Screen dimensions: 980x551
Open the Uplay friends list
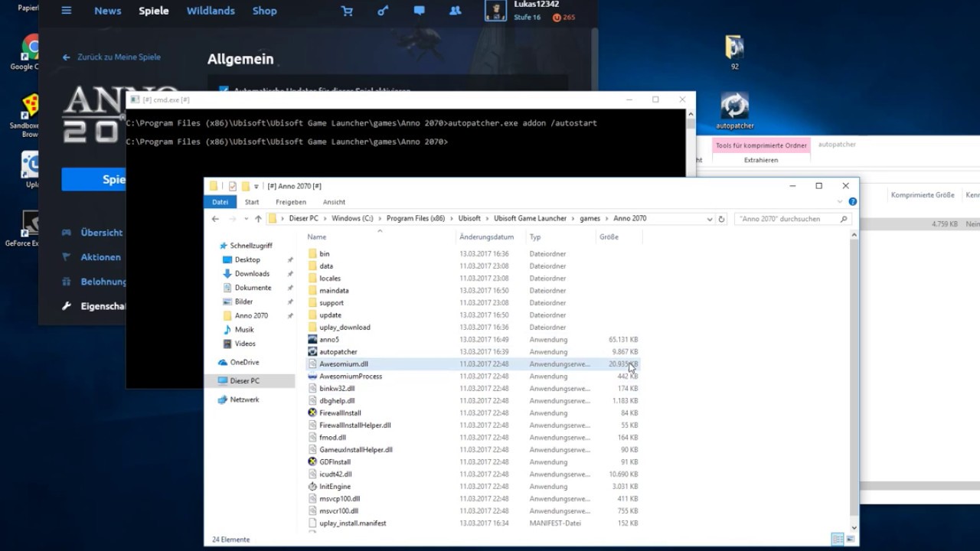[455, 11]
